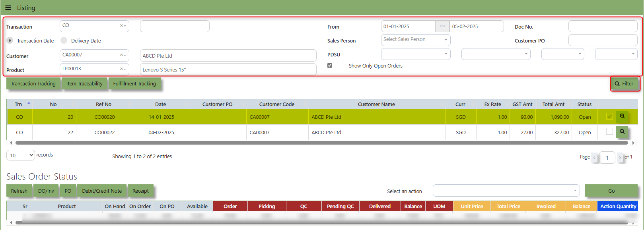Switch to Item Traceability tab
This screenshot has width=644, height=230.
[x=84, y=83]
